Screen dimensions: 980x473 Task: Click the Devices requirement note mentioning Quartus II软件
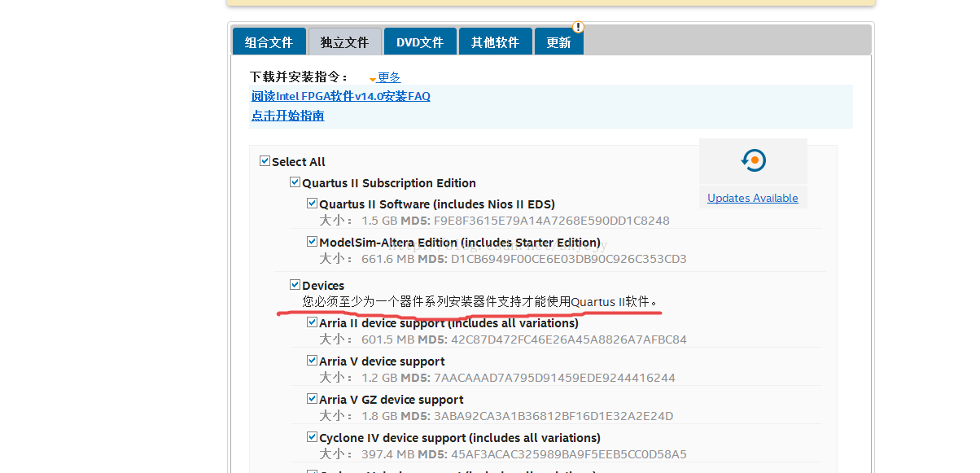[479, 302]
